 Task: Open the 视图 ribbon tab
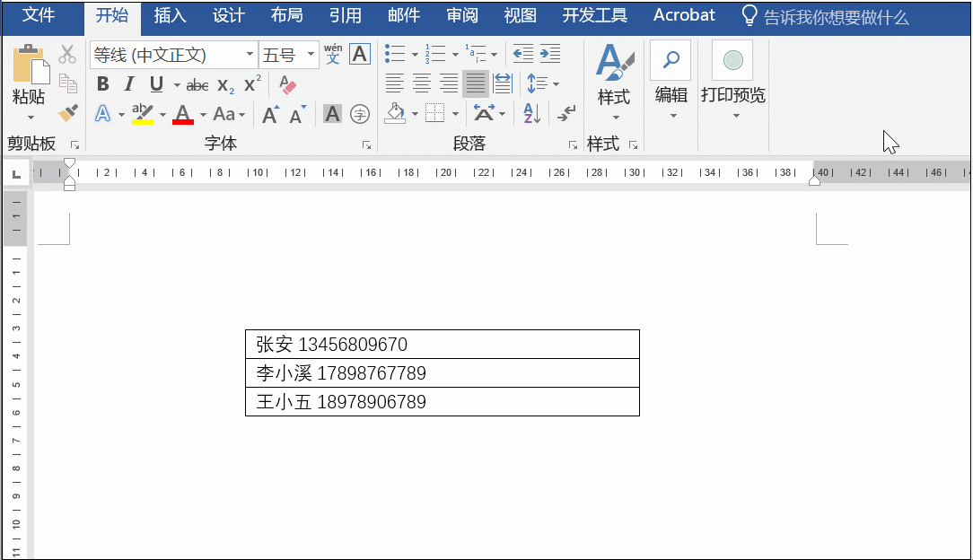coord(521,15)
